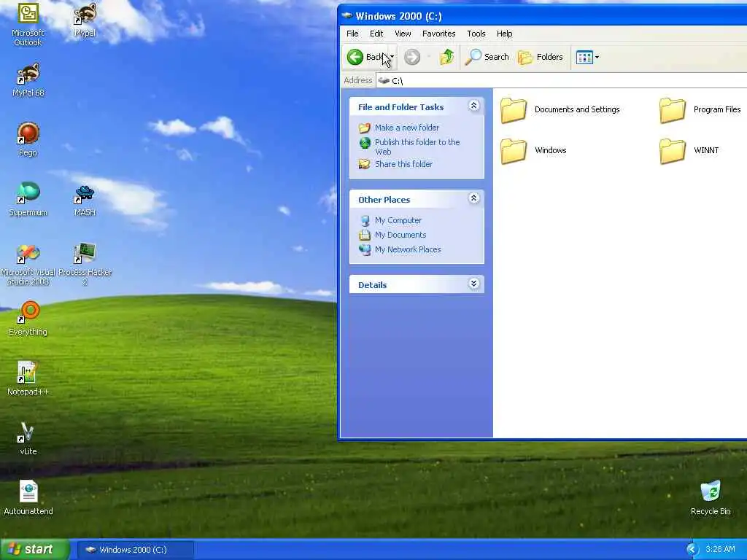
Task: Click the Forward arrow in Explorer toolbar
Action: [x=413, y=57]
